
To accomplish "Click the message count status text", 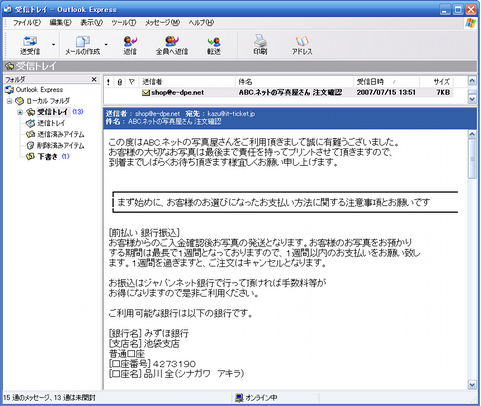I will point(49,398).
